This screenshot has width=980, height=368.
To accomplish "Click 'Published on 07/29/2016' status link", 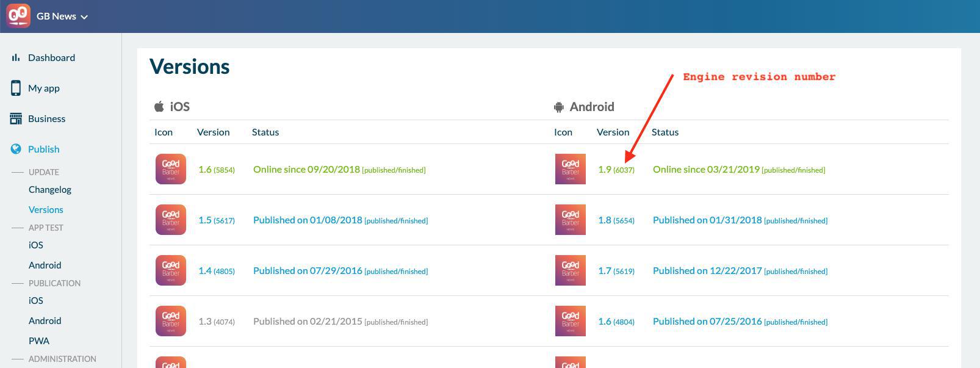I will click(x=308, y=271).
